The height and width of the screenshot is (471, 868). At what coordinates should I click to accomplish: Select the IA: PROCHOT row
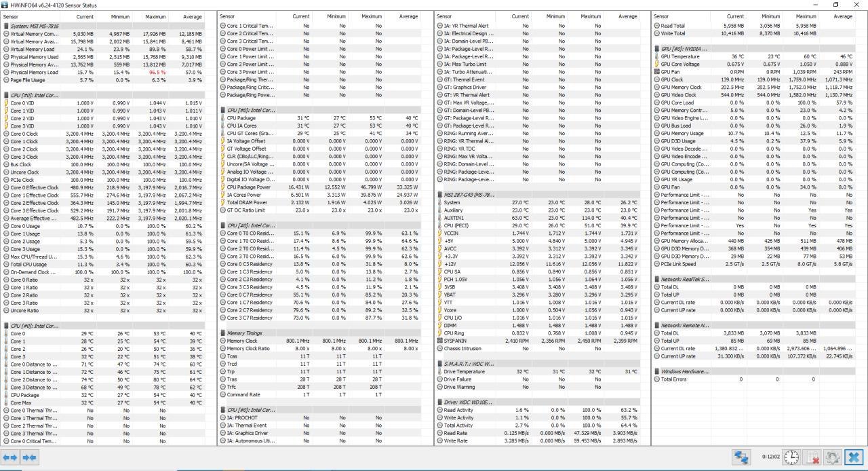pos(319,417)
